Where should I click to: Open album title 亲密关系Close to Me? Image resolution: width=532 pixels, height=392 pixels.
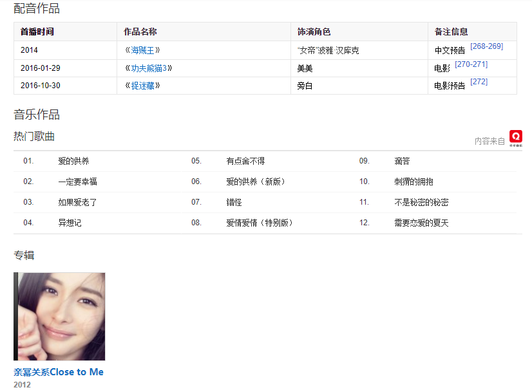(59, 372)
